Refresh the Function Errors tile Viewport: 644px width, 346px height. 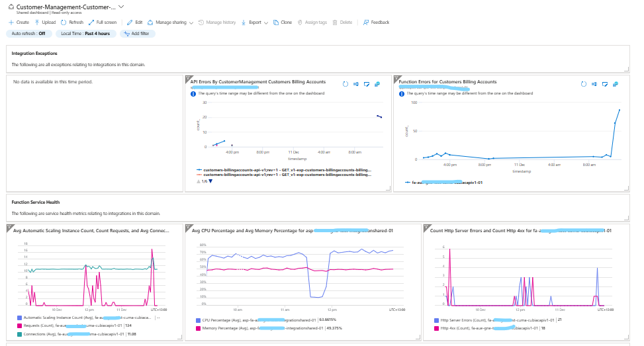click(584, 84)
